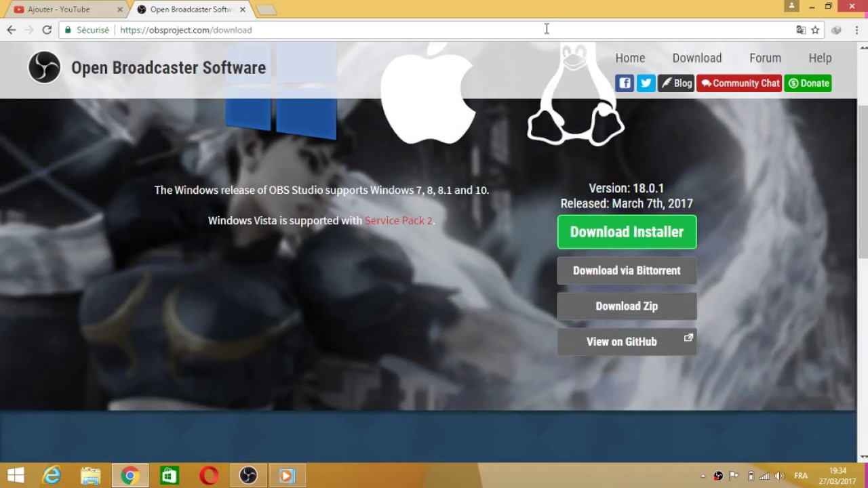Click the Chrome taskbar icon
The height and width of the screenshot is (488, 868).
pyautogui.click(x=130, y=476)
